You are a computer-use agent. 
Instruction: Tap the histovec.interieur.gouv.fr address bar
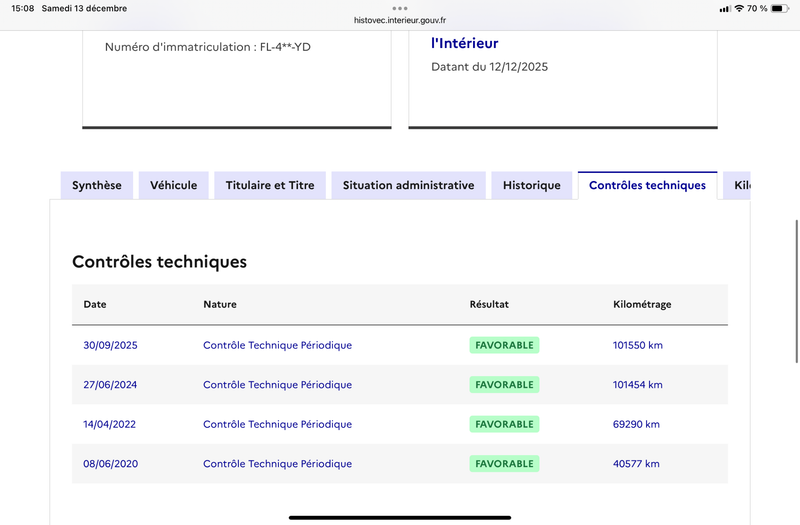point(400,20)
